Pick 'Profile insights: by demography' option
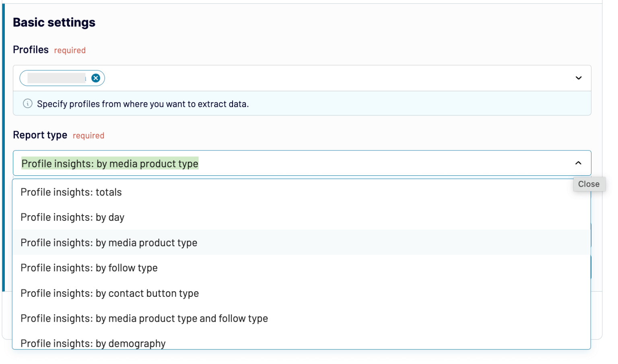Viewport: 618px width, 364px height. click(93, 343)
